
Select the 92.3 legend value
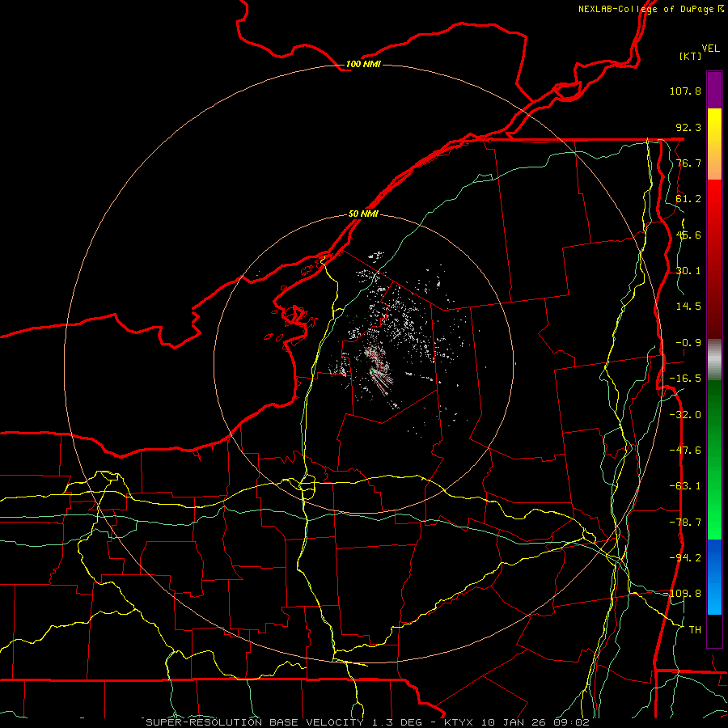(688, 127)
